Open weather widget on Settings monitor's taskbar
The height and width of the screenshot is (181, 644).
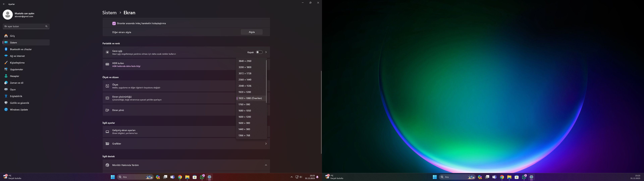[12, 177]
